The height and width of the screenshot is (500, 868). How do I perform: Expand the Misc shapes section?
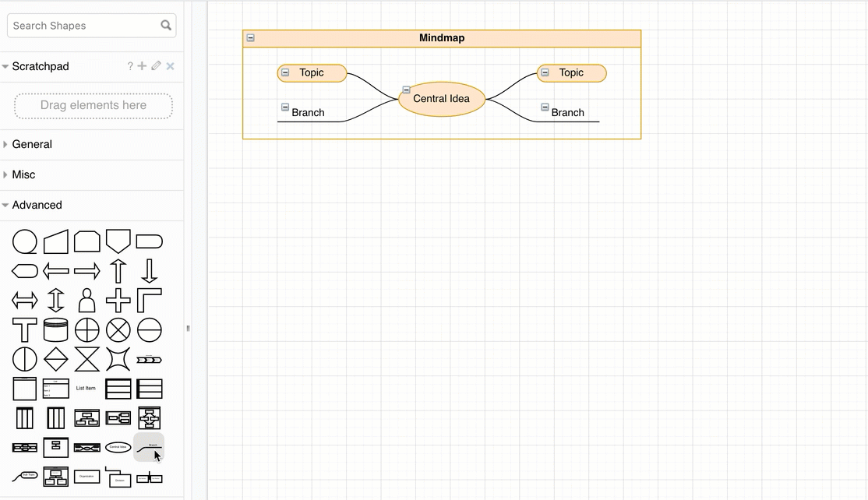(x=23, y=174)
